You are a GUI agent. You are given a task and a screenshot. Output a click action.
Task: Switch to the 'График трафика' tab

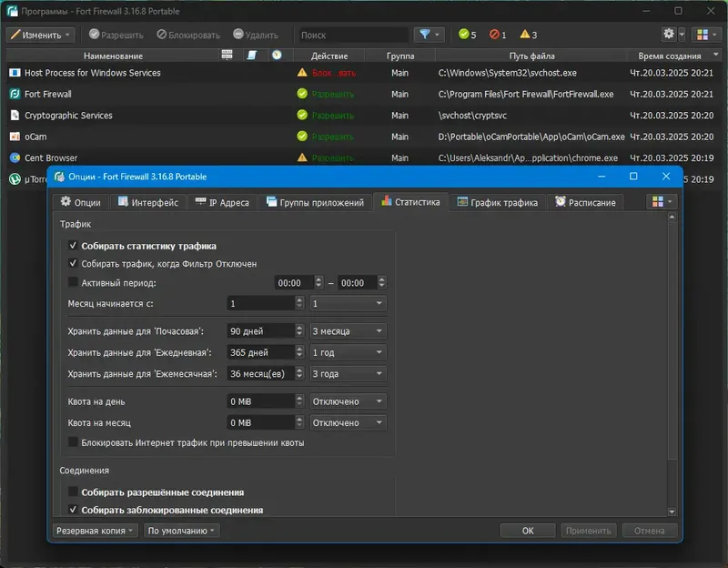[497, 202]
